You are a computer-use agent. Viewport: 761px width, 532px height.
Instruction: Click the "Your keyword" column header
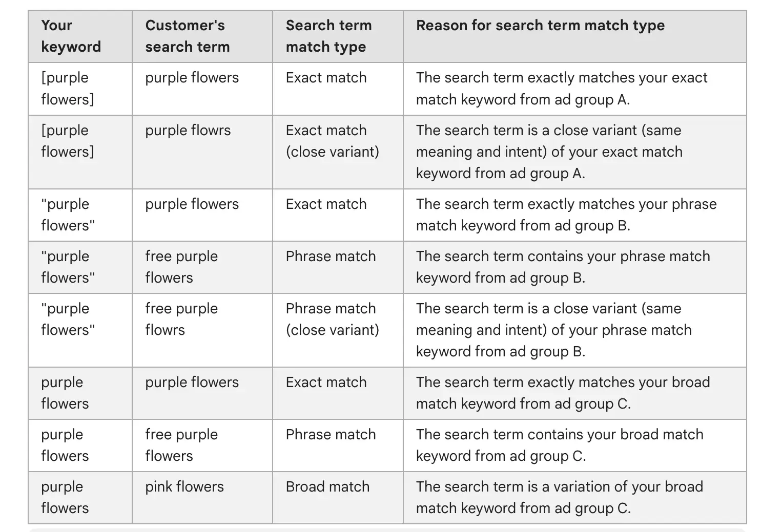click(x=71, y=36)
